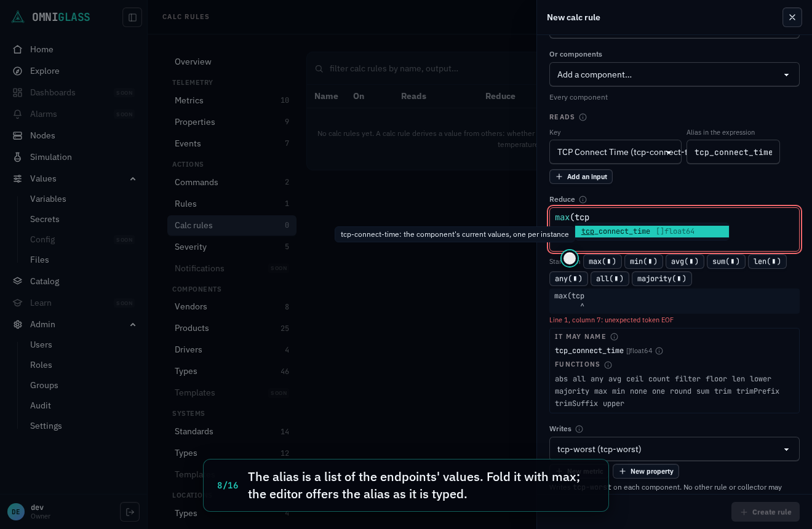This screenshot has height=529, width=812.
Task: Click the info icon beside Reduce
Action: pos(583,199)
